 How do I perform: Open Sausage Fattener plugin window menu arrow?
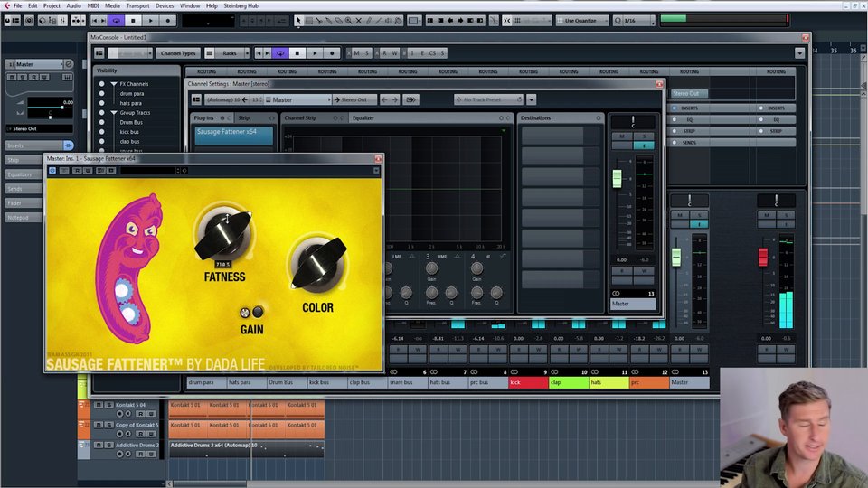click(376, 171)
